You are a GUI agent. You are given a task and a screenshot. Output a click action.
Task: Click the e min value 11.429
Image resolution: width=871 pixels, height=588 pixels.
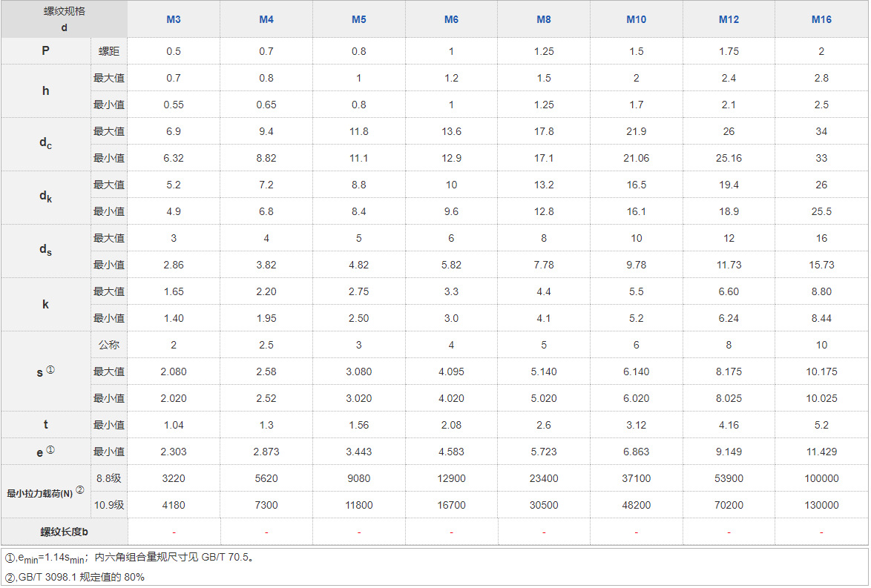pyautogui.click(x=821, y=452)
